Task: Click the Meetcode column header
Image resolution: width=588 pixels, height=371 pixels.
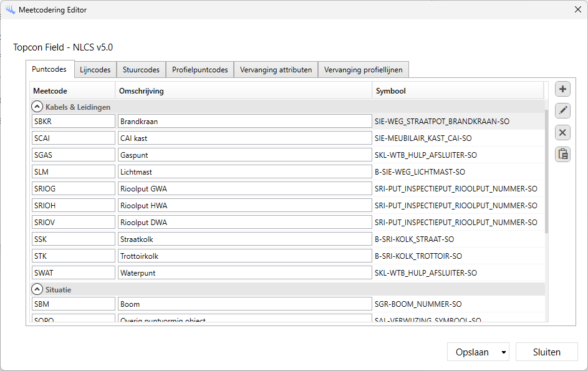Action: 72,91
